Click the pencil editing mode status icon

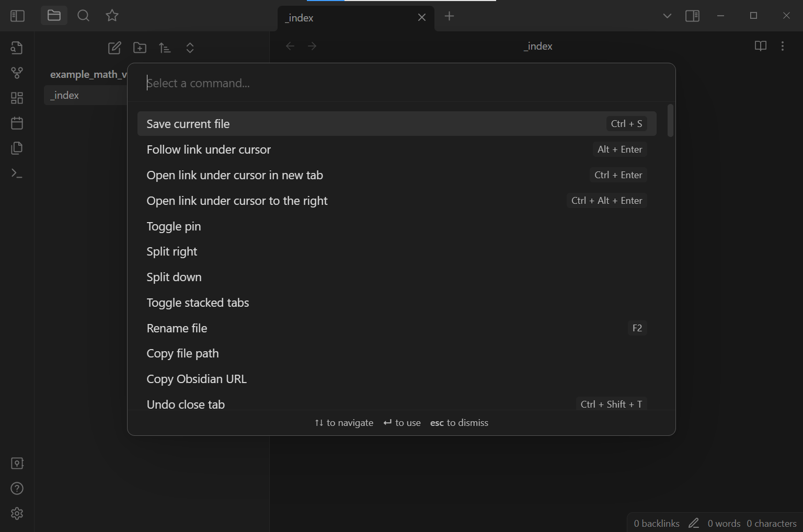pos(694,523)
